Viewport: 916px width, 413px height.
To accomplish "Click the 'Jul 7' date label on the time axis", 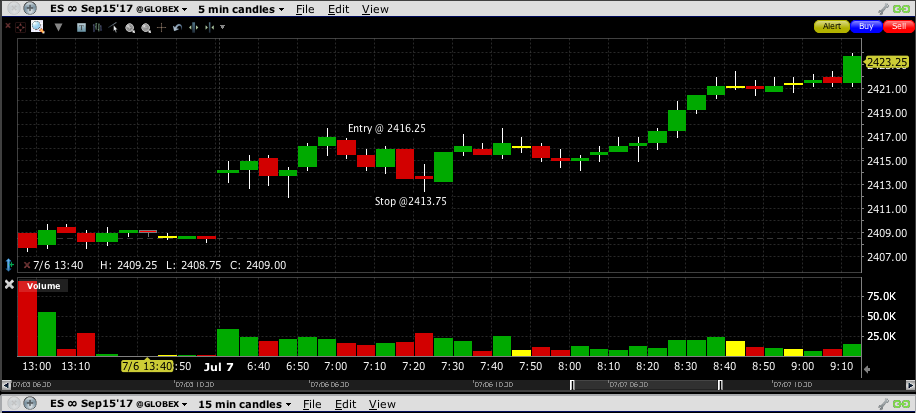I will coord(218,366).
